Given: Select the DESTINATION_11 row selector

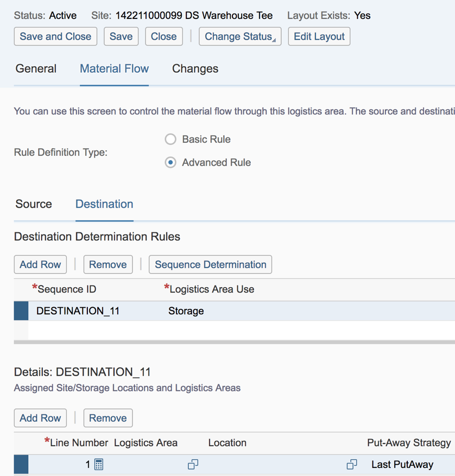Looking at the screenshot, I should click(x=21, y=311).
